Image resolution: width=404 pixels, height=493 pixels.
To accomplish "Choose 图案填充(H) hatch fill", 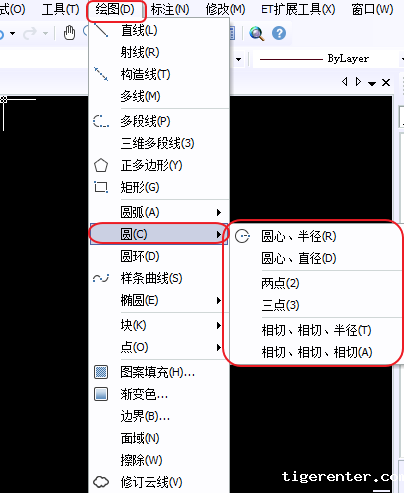I will click(x=159, y=372).
